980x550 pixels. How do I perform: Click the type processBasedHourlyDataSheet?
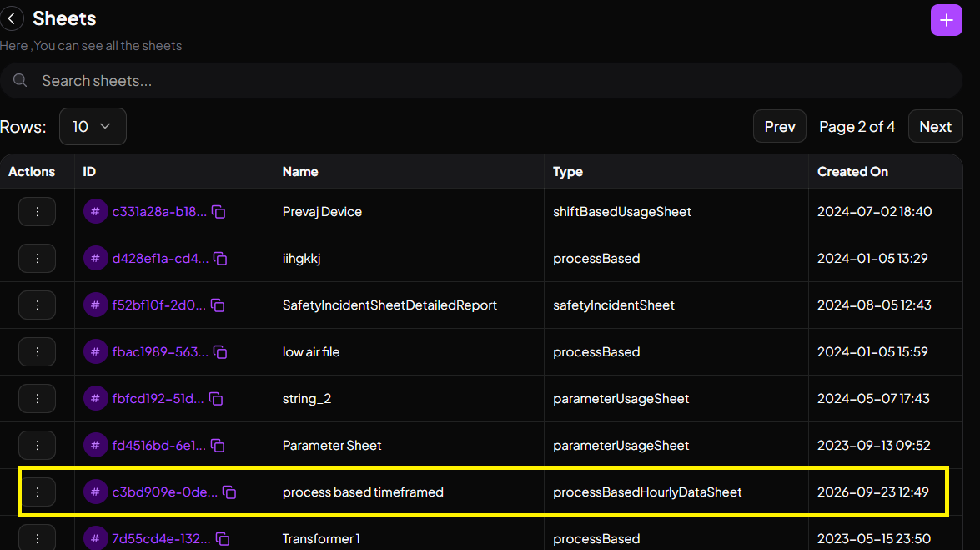click(647, 492)
